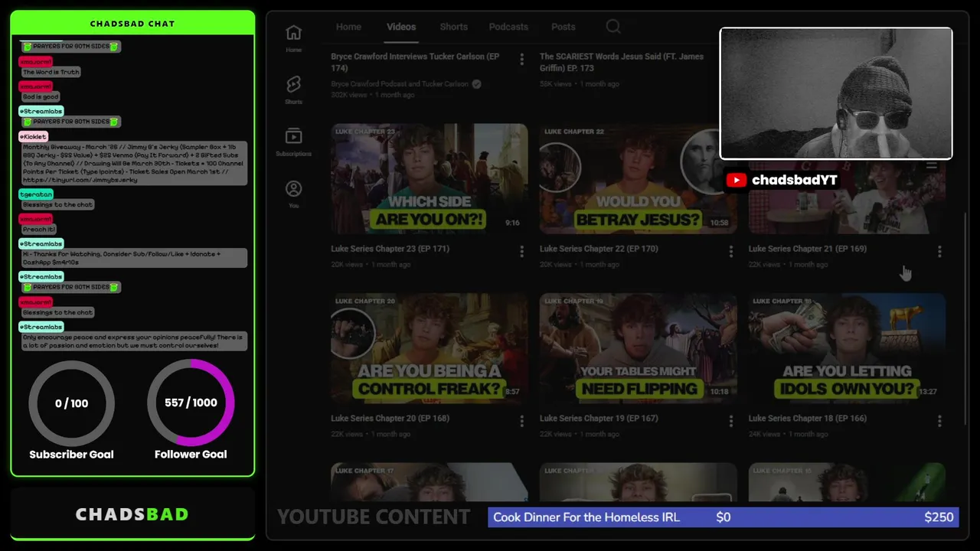Click the Which Side Are You On thumbnail
The height and width of the screenshot is (551, 980).
coord(429,178)
